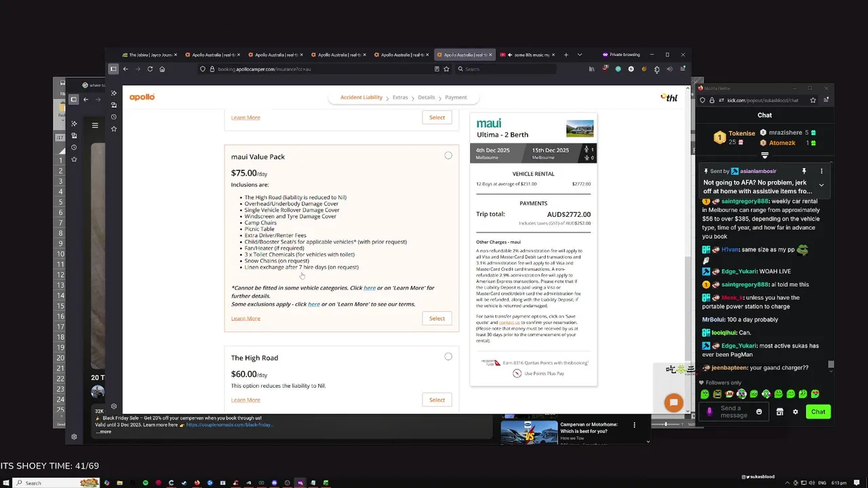Select The High Road radio button

448,357
